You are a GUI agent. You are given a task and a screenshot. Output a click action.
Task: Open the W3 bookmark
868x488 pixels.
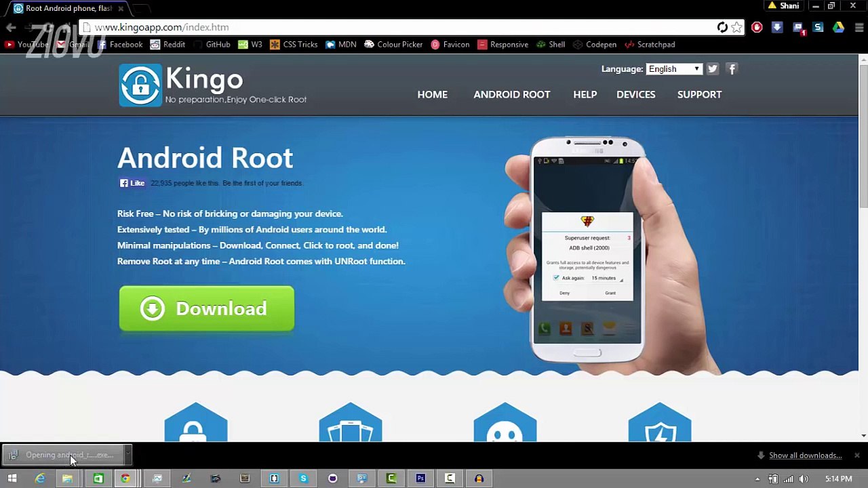(x=250, y=44)
